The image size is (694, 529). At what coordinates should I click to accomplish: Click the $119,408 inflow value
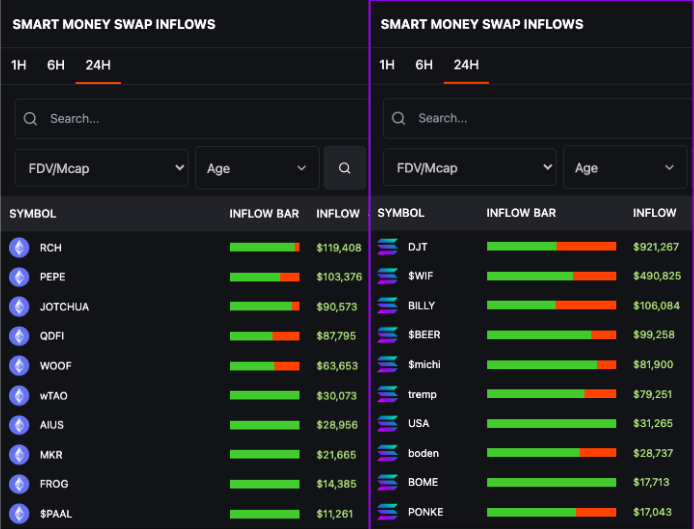coord(339,248)
